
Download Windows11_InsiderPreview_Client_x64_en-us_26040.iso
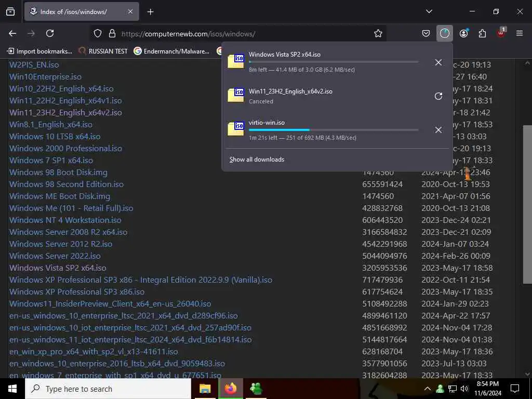pos(110,303)
